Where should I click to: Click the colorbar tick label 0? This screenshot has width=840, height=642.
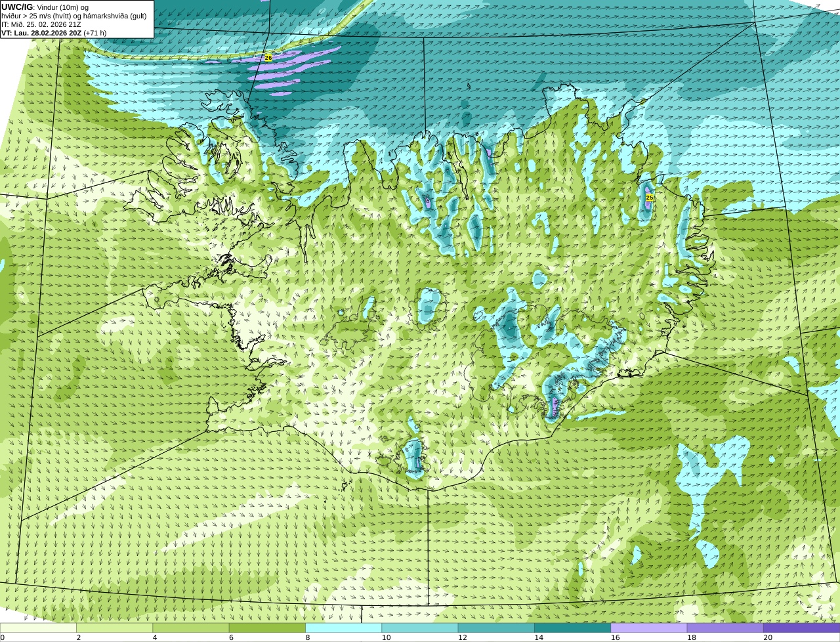tap(3, 637)
